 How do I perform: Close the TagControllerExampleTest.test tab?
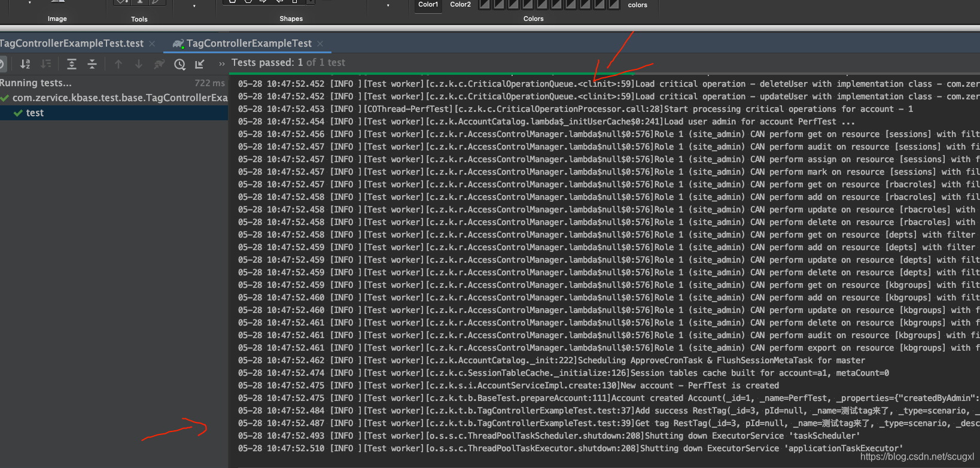pyautogui.click(x=152, y=44)
